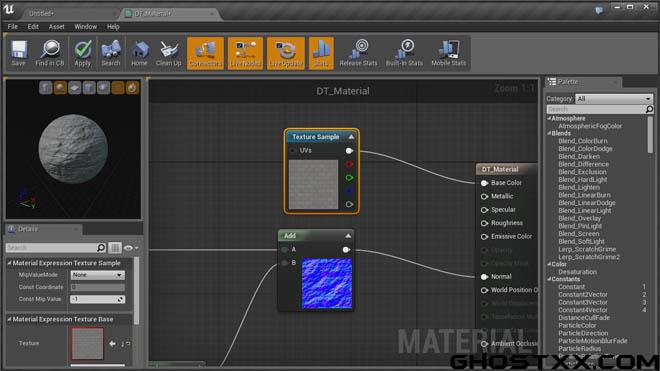Click the Metallic input pin

484,196
